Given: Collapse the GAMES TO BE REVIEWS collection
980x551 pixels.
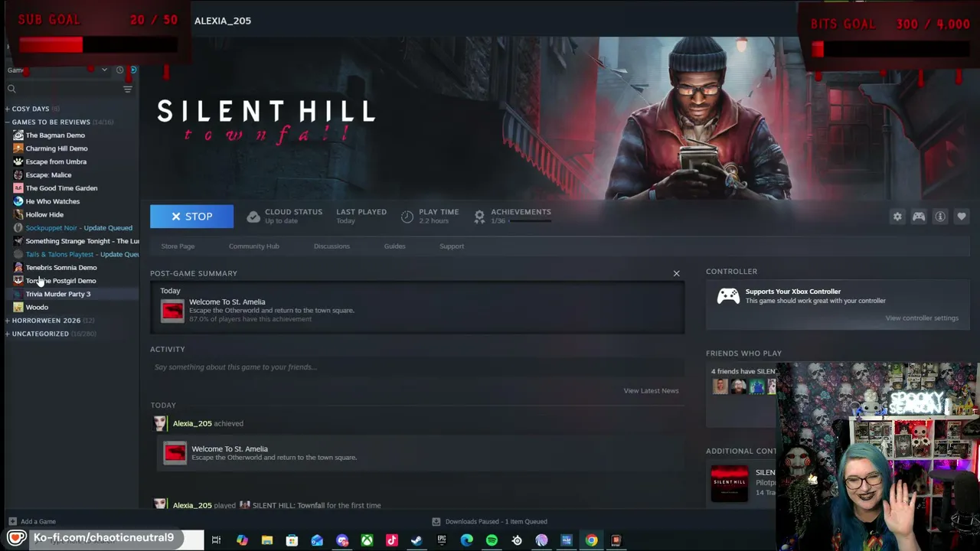Looking at the screenshot, I should point(8,122).
